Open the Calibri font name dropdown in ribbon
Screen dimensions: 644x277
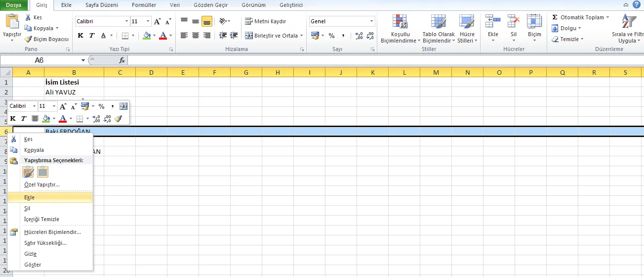[x=126, y=22]
